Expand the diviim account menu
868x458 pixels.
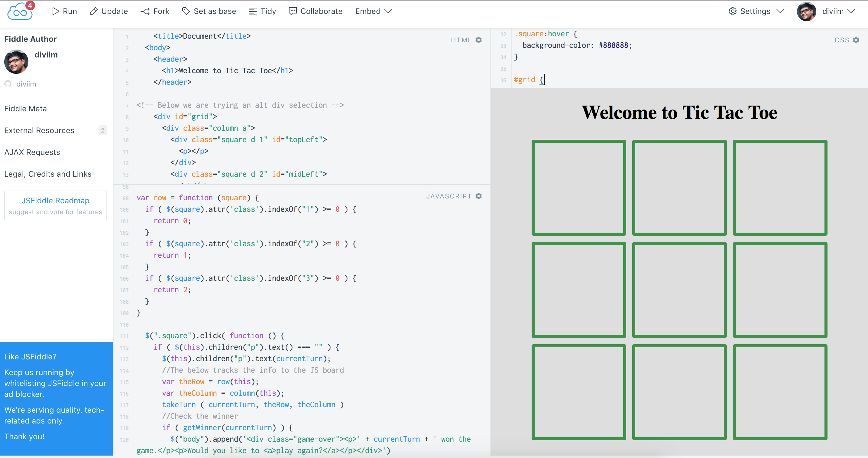tap(838, 11)
